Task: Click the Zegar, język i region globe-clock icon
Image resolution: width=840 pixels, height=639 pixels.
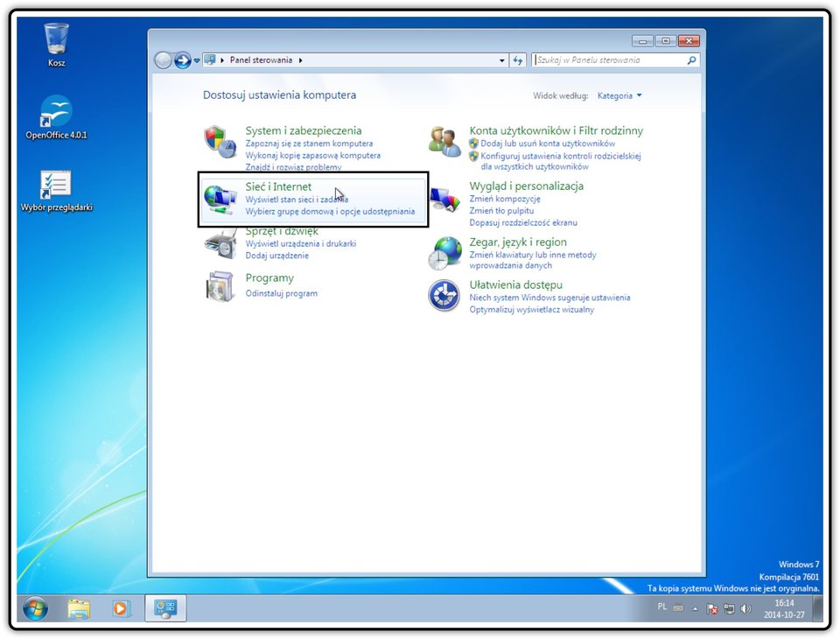Action: [x=444, y=253]
